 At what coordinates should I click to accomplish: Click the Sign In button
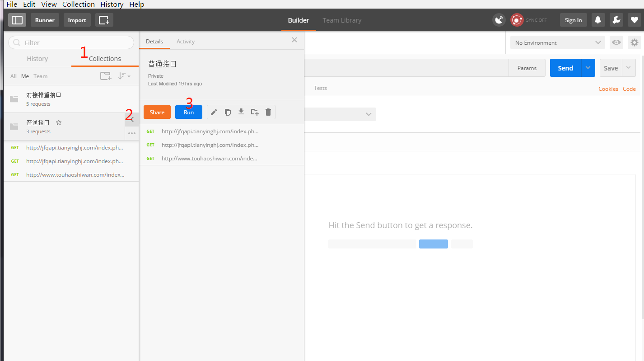pyautogui.click(x=574, y=20)
